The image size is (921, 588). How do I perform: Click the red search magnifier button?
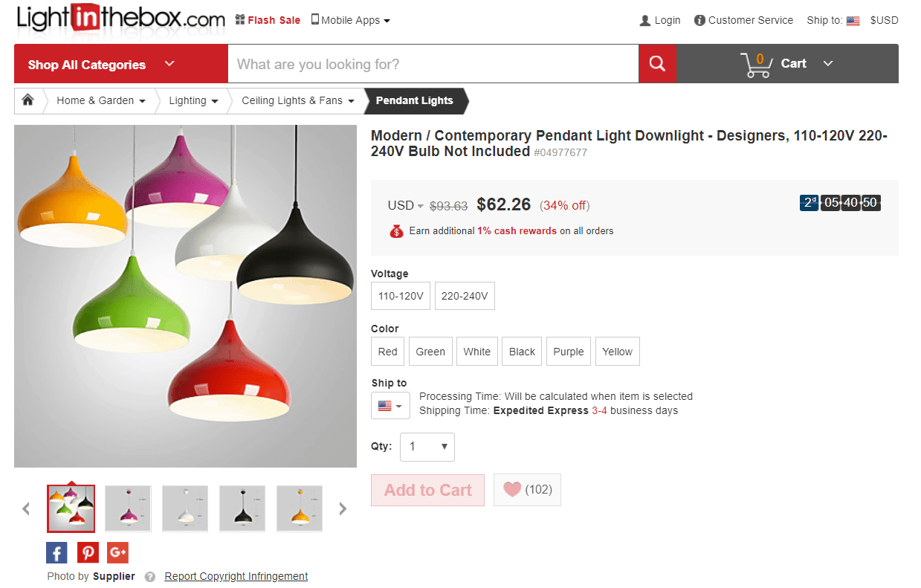(657, 64)
